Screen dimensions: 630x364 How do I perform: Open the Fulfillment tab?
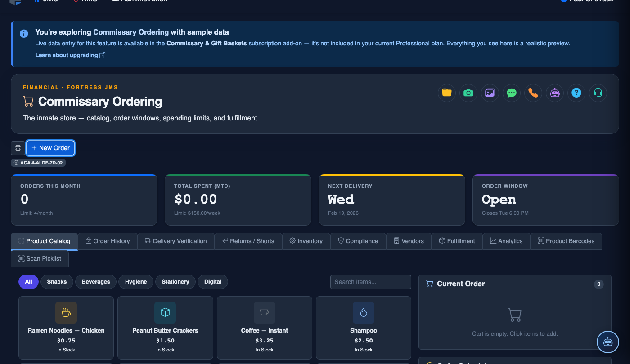click(x=457, y=241)
